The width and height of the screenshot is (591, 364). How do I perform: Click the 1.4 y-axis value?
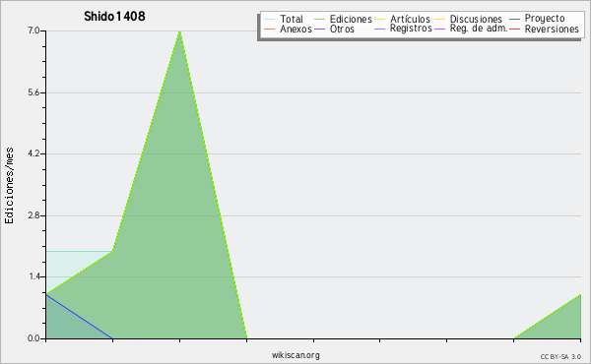34,276
